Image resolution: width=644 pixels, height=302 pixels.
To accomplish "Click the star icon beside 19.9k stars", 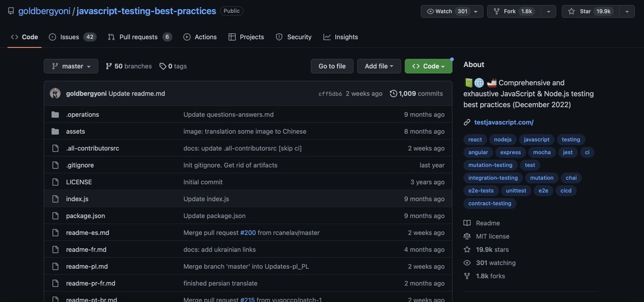I will pos(467,249).
